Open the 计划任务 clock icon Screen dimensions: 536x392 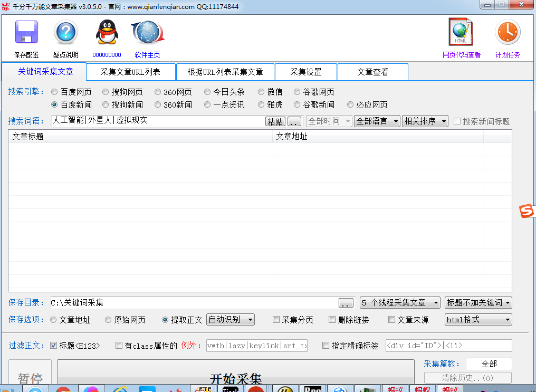(508, 32)
